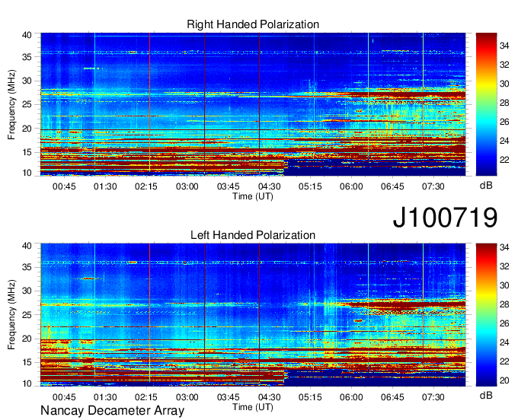Select the J100719 observation label

click(445, 218)
